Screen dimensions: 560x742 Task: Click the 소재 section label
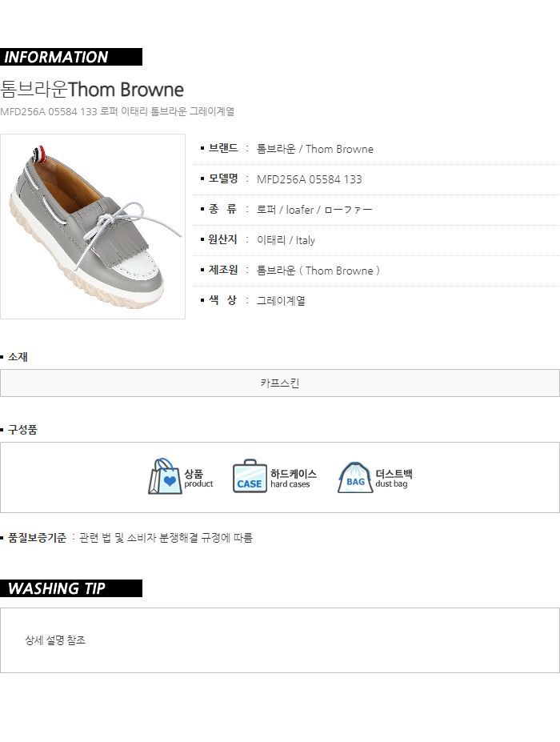(x=18, y=357)
